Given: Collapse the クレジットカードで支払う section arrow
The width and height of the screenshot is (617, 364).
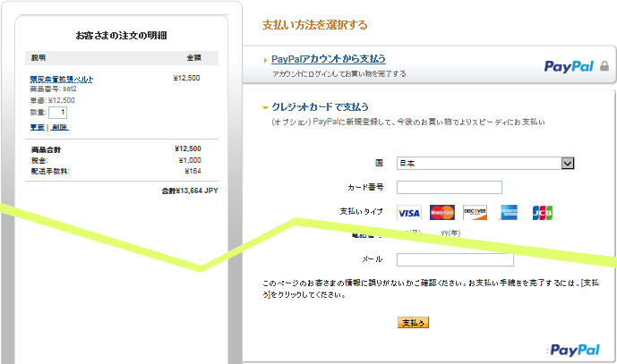Looking at the screenshot, I should [x=265, y=107].
